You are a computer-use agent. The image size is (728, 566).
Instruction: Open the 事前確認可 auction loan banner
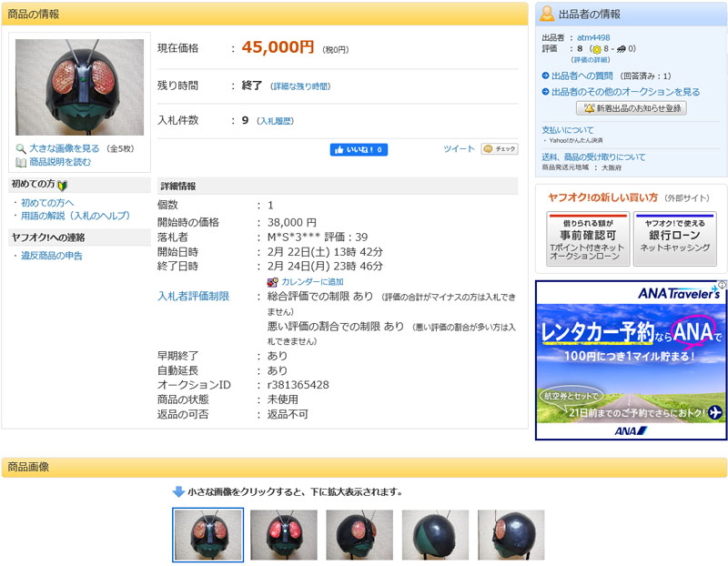pyautogui.click(x=588, y=238)
